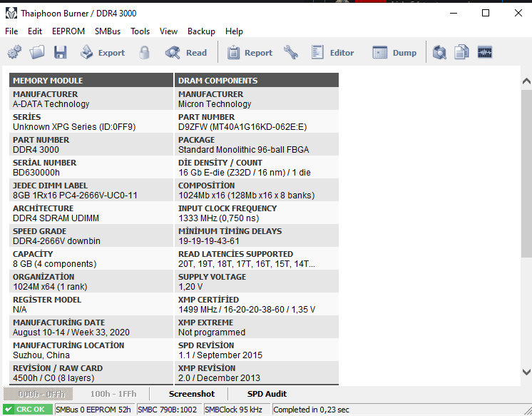The width and height of the screenshot is (532, 416).
Task: Click the memory module icon in toolbar
Action: (x=485, y=52)
